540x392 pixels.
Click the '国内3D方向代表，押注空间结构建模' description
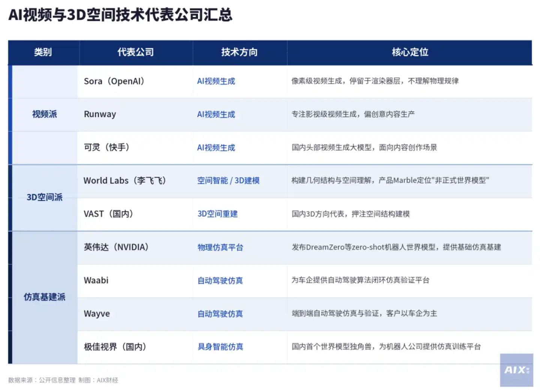pos(351,214)
